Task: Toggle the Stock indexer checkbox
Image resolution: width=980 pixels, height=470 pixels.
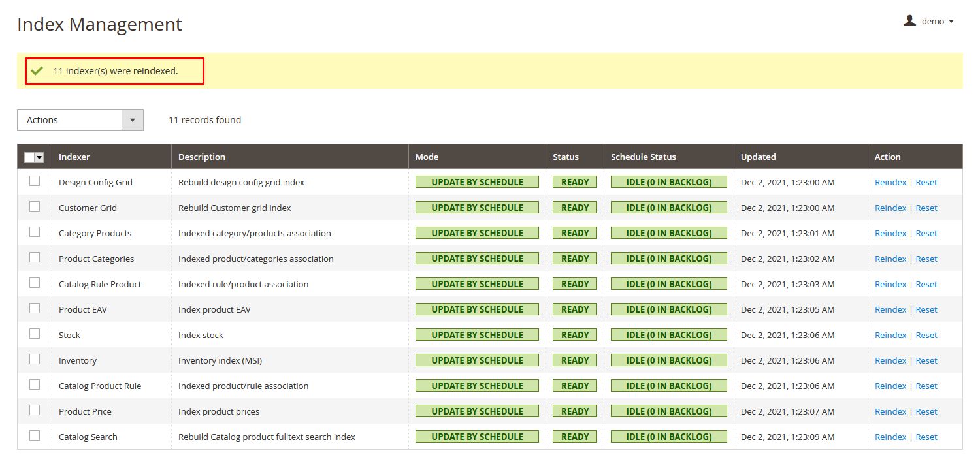Action: click(35, 334)
